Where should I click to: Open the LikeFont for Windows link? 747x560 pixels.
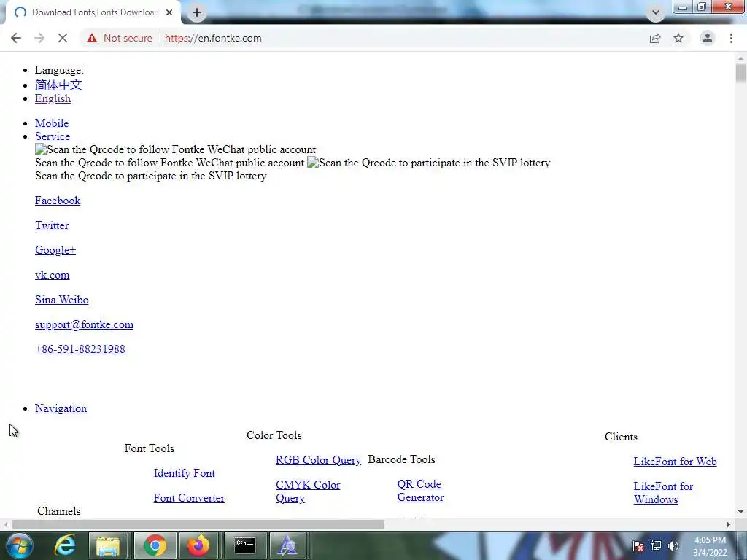(663, 493)
